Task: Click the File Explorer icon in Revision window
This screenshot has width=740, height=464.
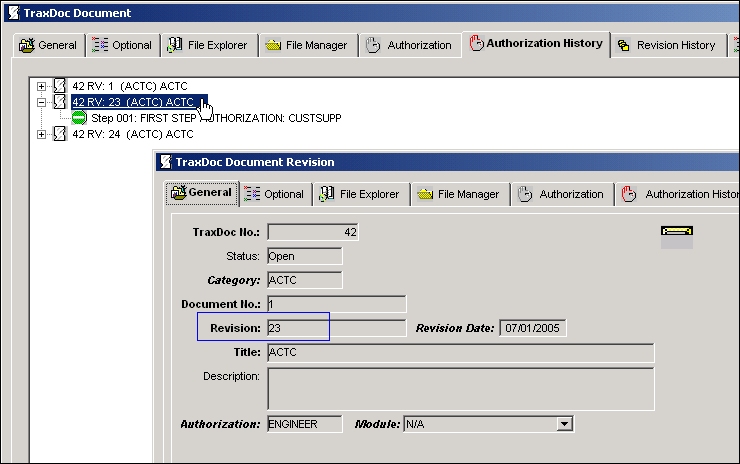Action: pyautogui.click(x=327, y=194)
